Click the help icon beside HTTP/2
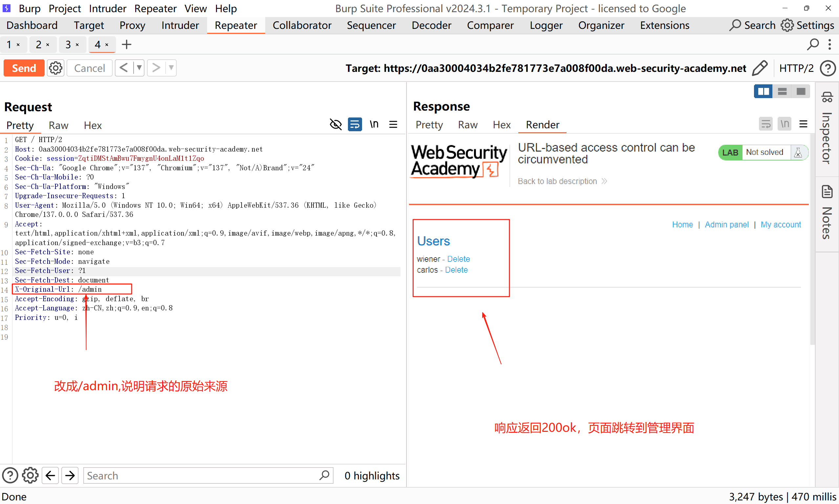The image size is (839, 504). [x=828, y=68]
